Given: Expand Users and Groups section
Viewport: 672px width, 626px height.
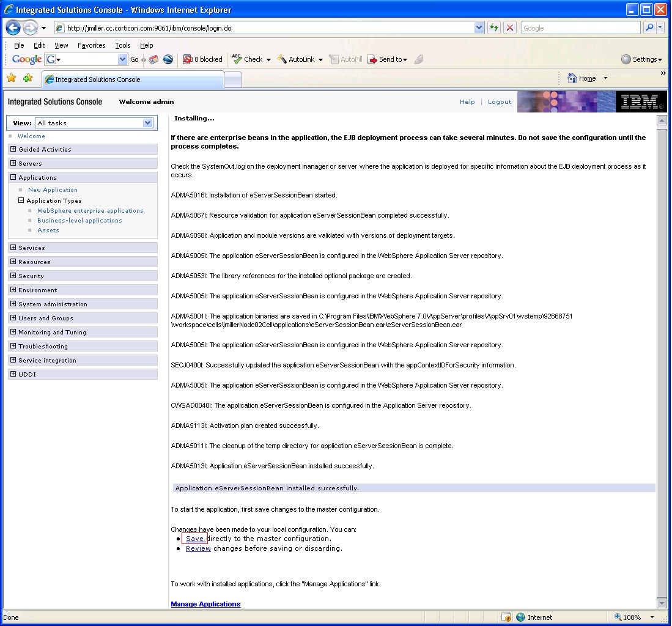Looking at the screenshot, I should tap(13, 318).
